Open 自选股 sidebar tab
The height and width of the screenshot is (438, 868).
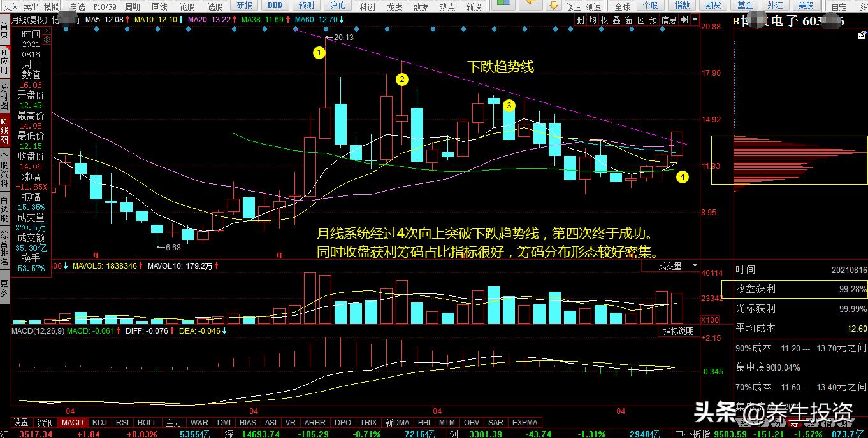[x=4, y=209]
